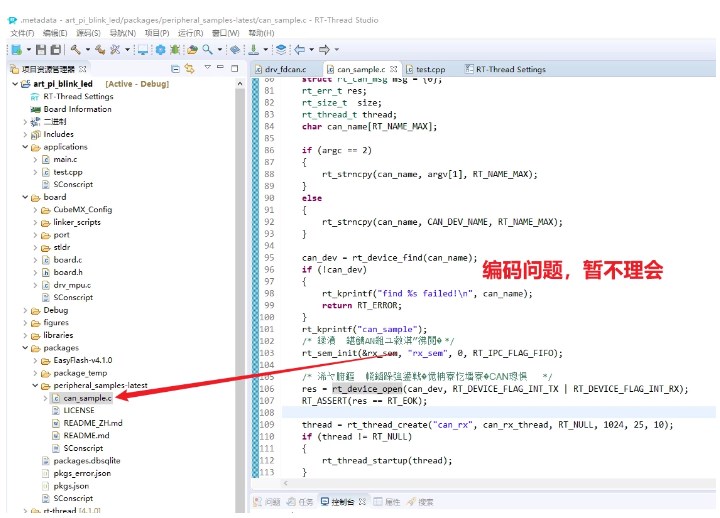This screenshot has height=518, width=720.
Task: Switch to the drv_fdcan.c editor tab
Action: click(285, 69)
